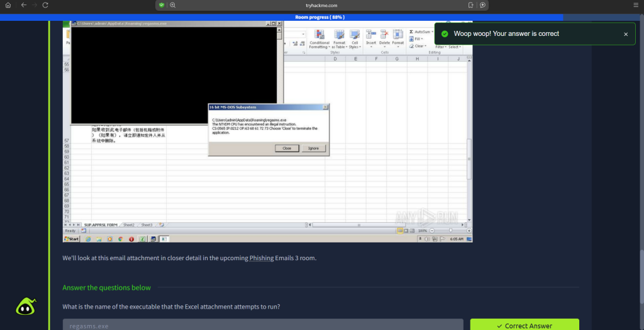Image resolution: width=644 pixels, height=330 pixels.
Task: Switch to the Sheet2 tab
Action: tap(128, 225)
